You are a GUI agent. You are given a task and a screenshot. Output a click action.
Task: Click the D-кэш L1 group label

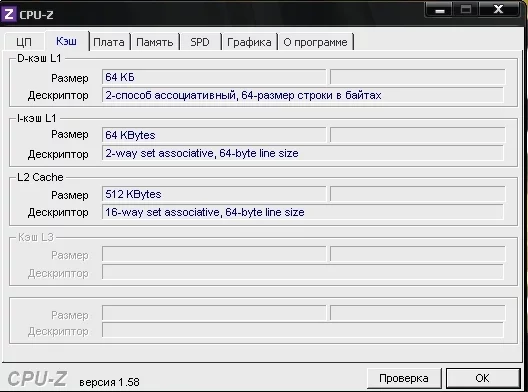(39, 58)
